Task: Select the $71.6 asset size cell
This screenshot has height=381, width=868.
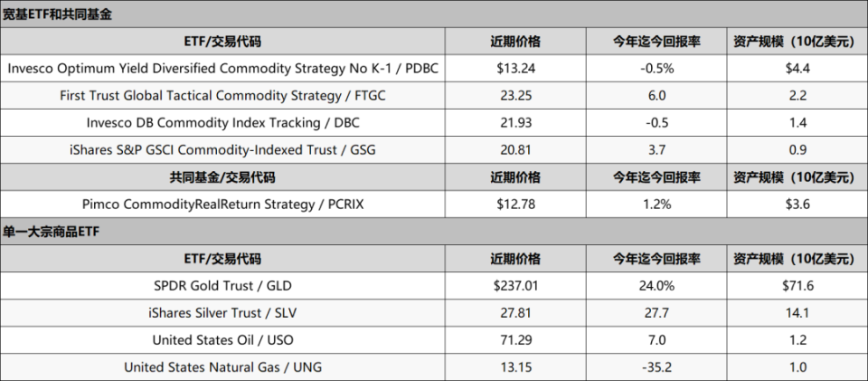Action: (x=797, y=286)
